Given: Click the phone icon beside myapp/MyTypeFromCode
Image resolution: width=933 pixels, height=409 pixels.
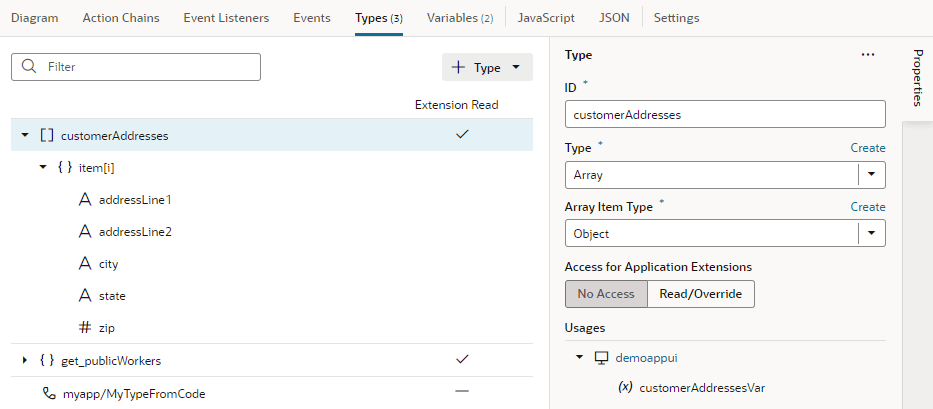Looking at the screenshot, I should 48,393.
